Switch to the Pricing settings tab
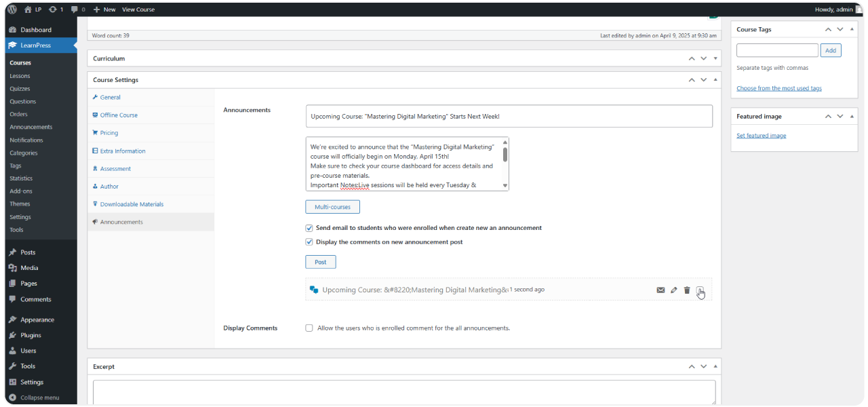Viewport: 868px width, 407px height. click(108, 132)
